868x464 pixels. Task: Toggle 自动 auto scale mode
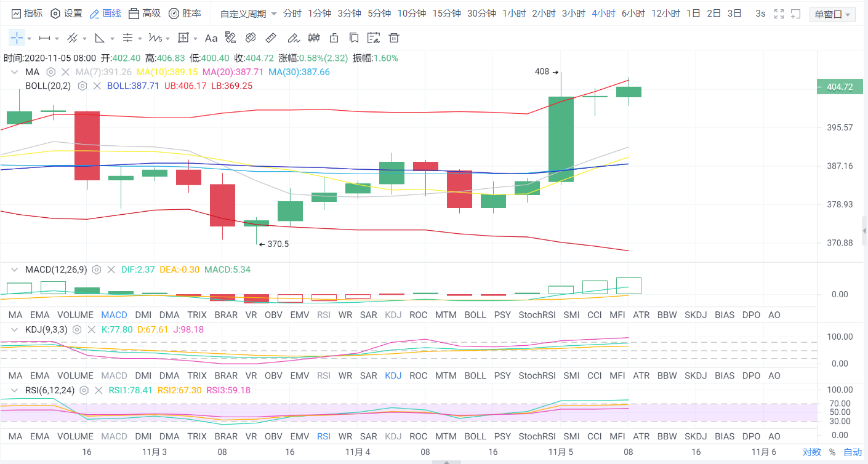click(x=853, y=452)
